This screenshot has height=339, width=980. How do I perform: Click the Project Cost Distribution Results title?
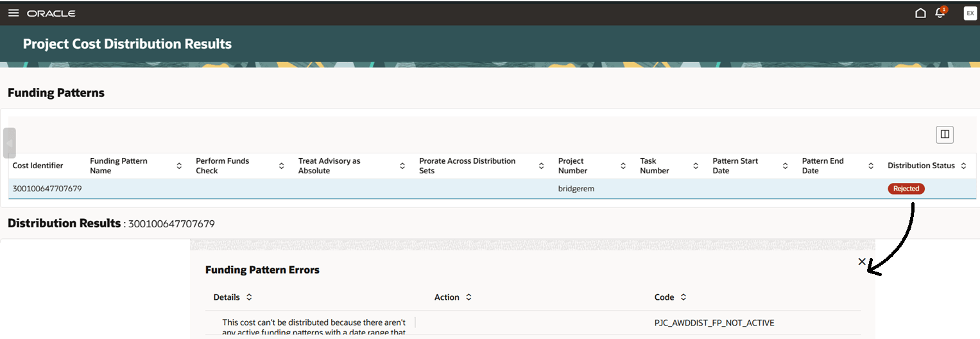coord(127,44)
